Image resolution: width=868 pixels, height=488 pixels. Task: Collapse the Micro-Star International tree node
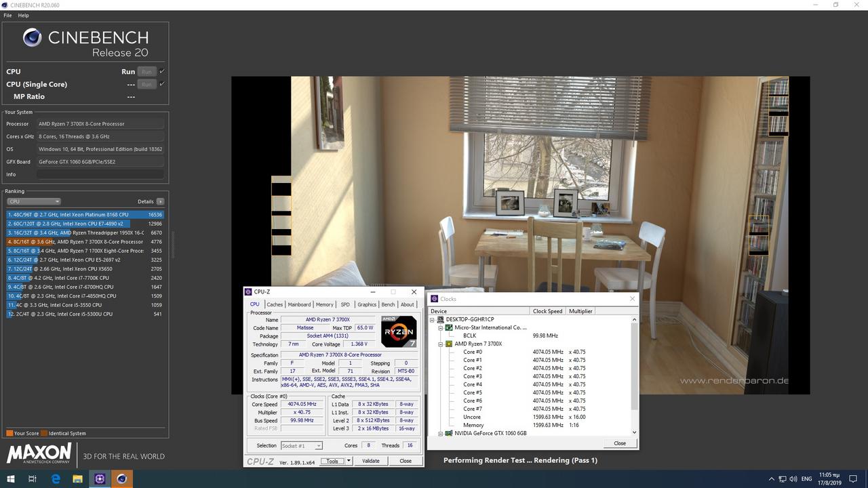tap(441, 327)
